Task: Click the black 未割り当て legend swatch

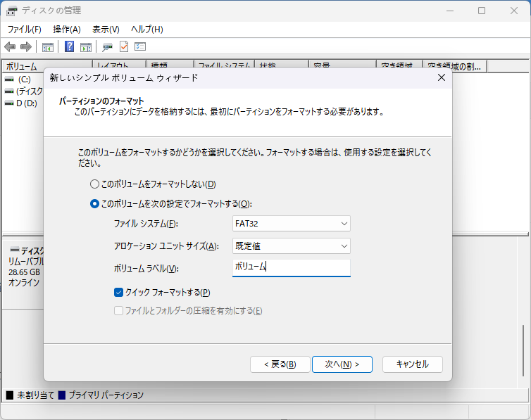Action: coord(10,395)
